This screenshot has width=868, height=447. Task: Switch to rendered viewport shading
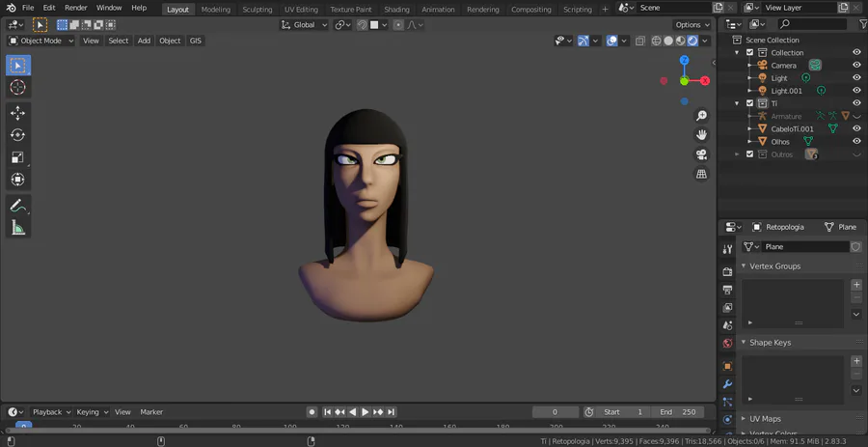692,41
